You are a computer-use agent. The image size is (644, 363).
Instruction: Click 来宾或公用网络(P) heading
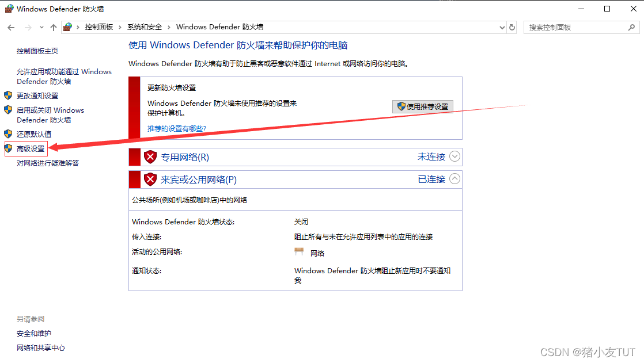[199, 179]
